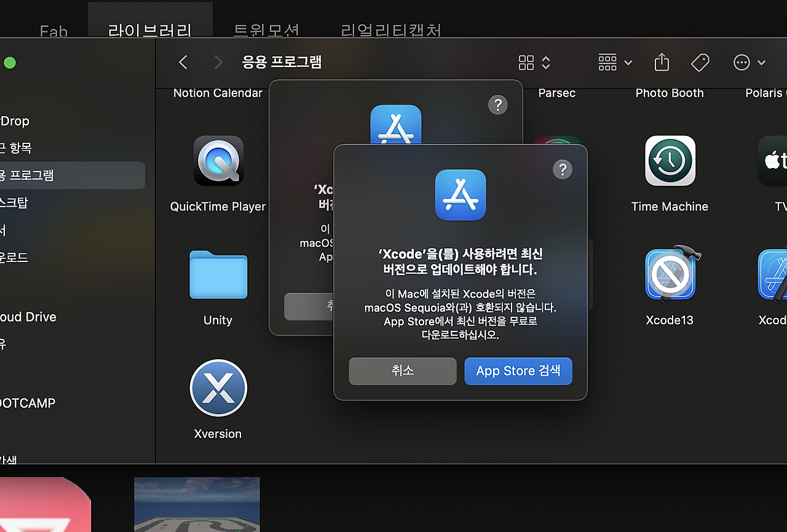Click the Notion Calendar label
The height and width of the screenshot is (532, 787).
(x=218, y=93)
